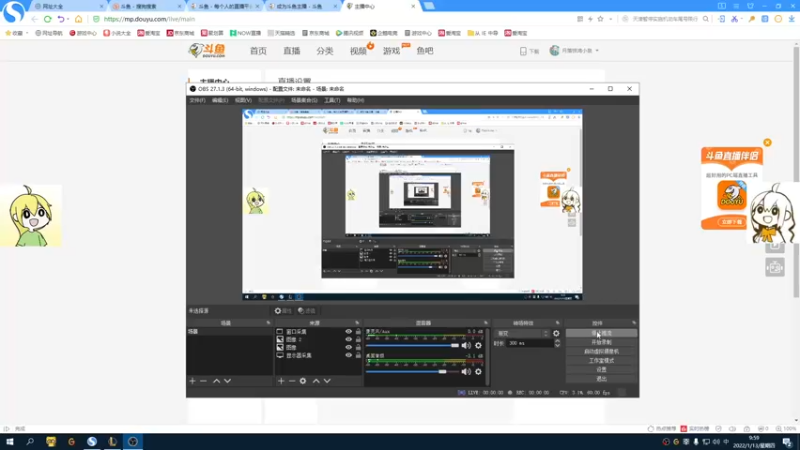This screenshot has height=450, width=800.
Task: Mute the 桌面音频 channel speaker icon
Action: tap(466, 371)
